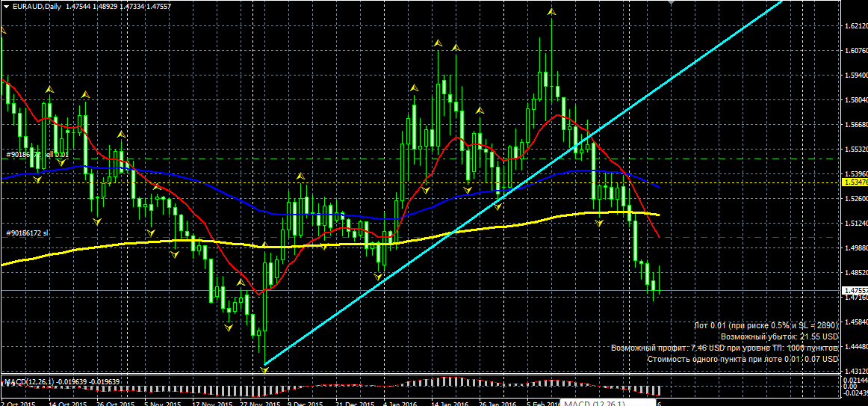Click the 1.6076 price axis label
Screen dimensions: 868x406
(x=856, y=51)
